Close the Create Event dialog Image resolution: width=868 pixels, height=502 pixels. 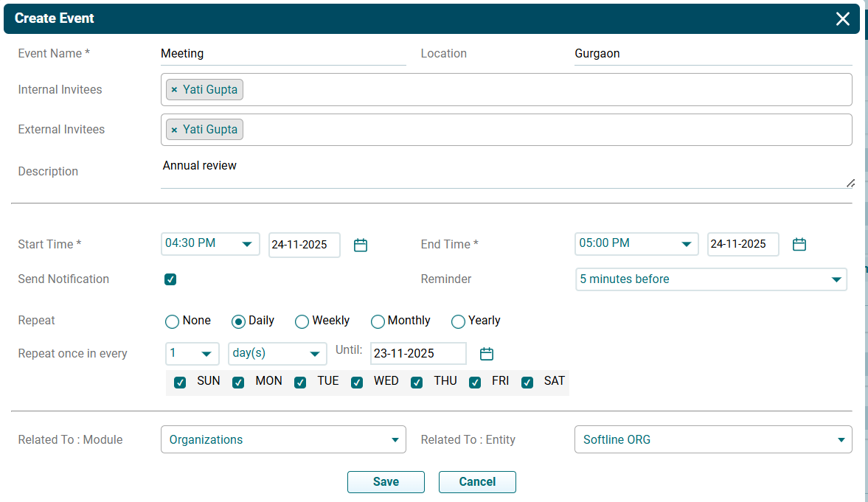click(x=843, y=19)
